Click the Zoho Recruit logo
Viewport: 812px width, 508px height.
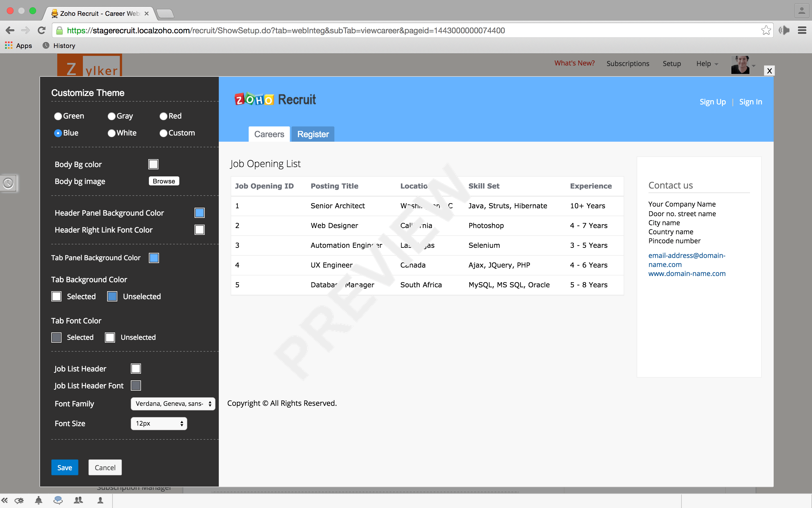(x=275, y=99)
